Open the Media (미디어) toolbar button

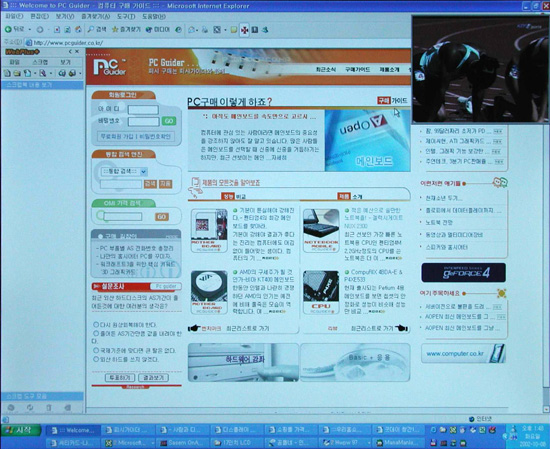[157, 30]
